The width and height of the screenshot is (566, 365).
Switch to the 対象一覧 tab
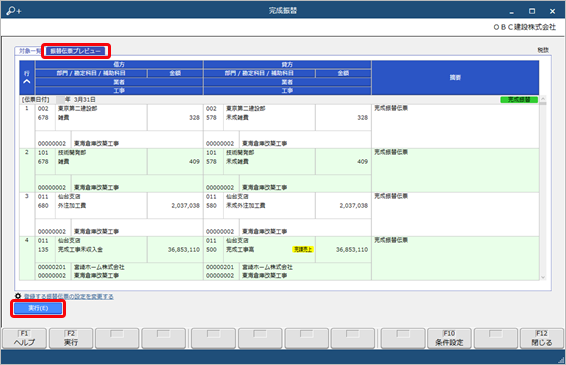[x=30, y=51]
